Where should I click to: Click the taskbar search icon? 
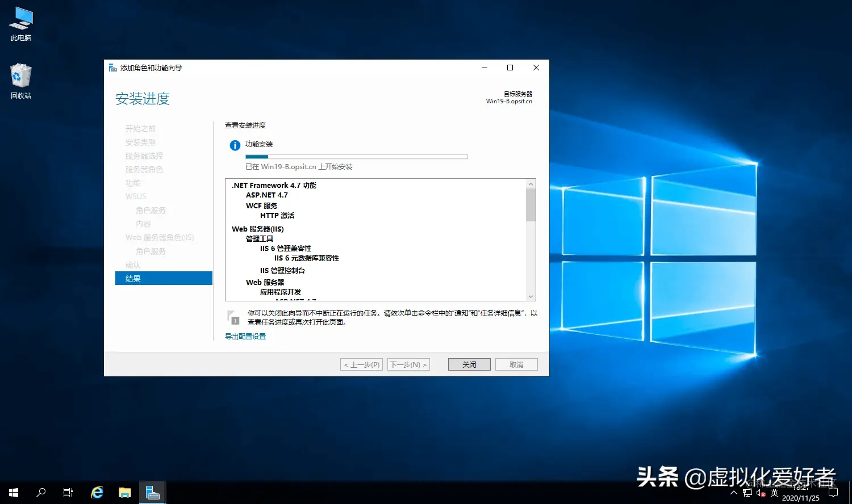tap(40, 493)
